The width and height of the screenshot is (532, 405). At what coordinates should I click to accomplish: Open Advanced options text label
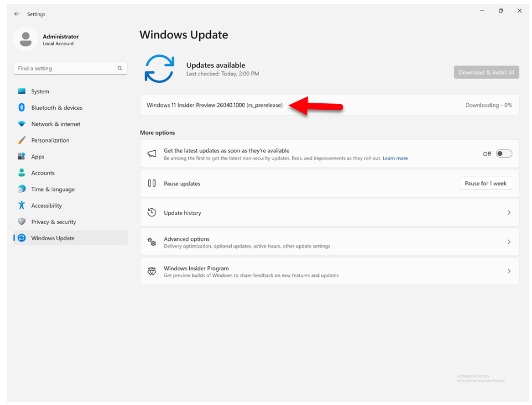[186, 239]
